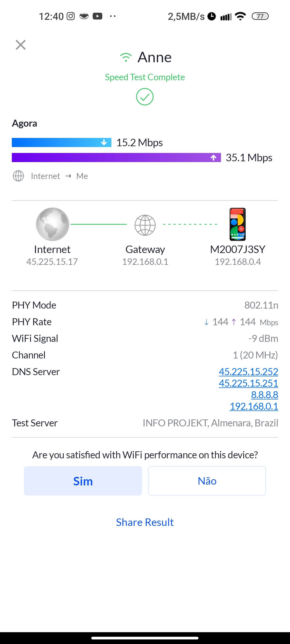This screenshot has width=290, height=644.
Task: Tap the M2007J3SY phone device image
Action: 238,224
